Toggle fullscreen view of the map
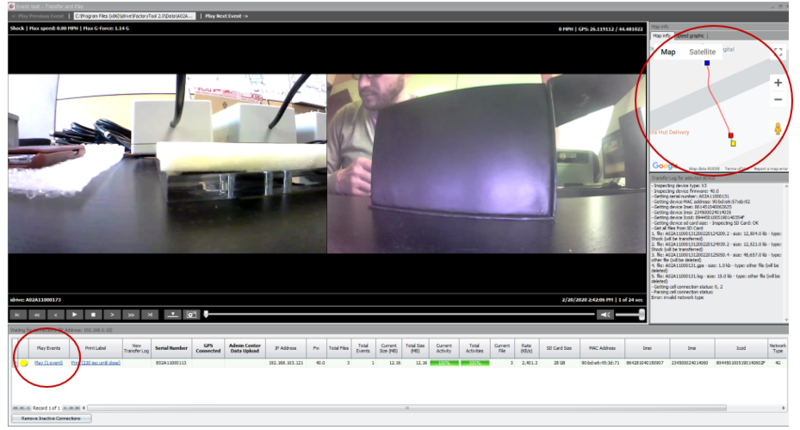The height and width of the screenshot is (430, 800). pyautogui.click(x=779, y=52)
